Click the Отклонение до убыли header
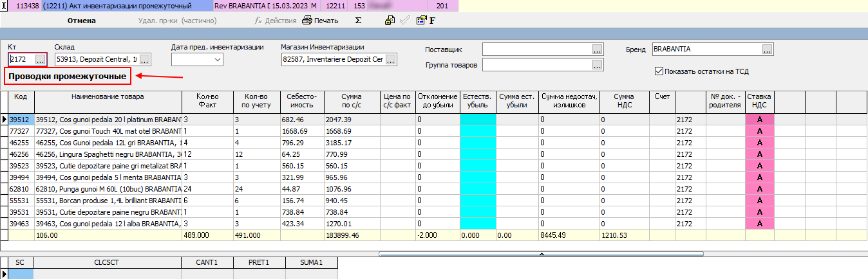 pos(438,102)
